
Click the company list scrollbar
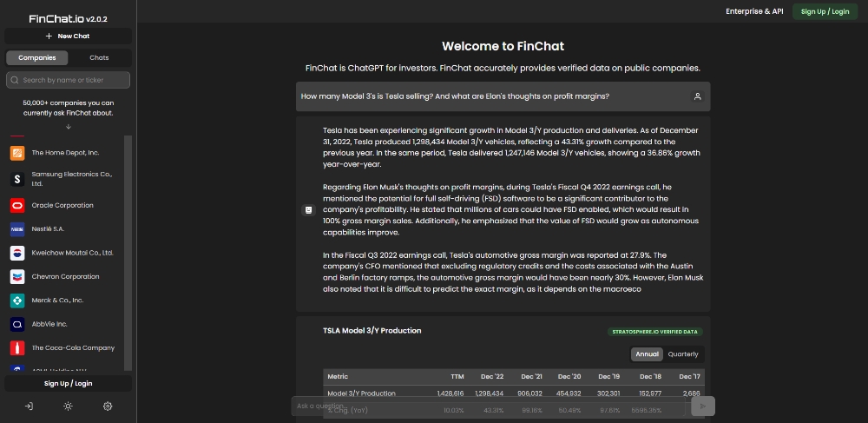pos(128,253)
